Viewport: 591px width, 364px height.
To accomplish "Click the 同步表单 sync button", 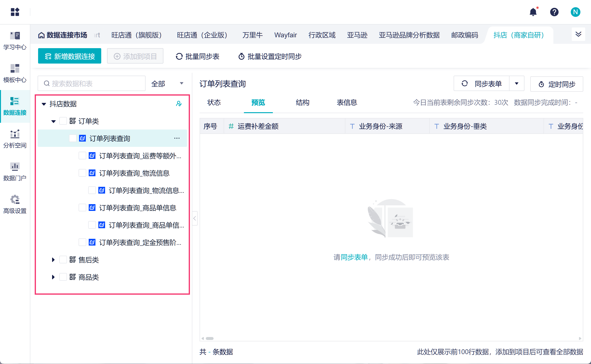I will 482,84.
